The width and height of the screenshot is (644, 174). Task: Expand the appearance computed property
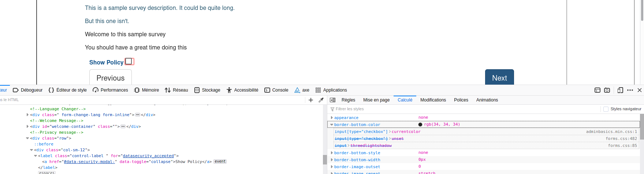pyautogui.click(x=332, y=118)
